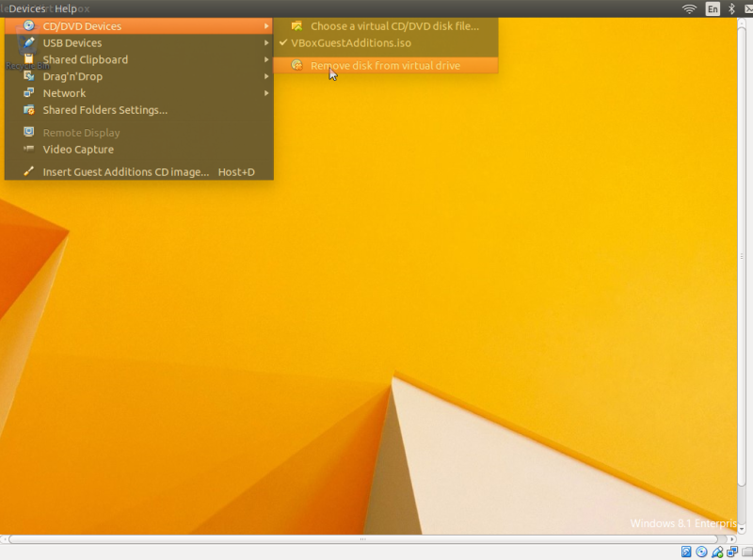Open the Wi-Fi indicator in top panel

point(689,8)
